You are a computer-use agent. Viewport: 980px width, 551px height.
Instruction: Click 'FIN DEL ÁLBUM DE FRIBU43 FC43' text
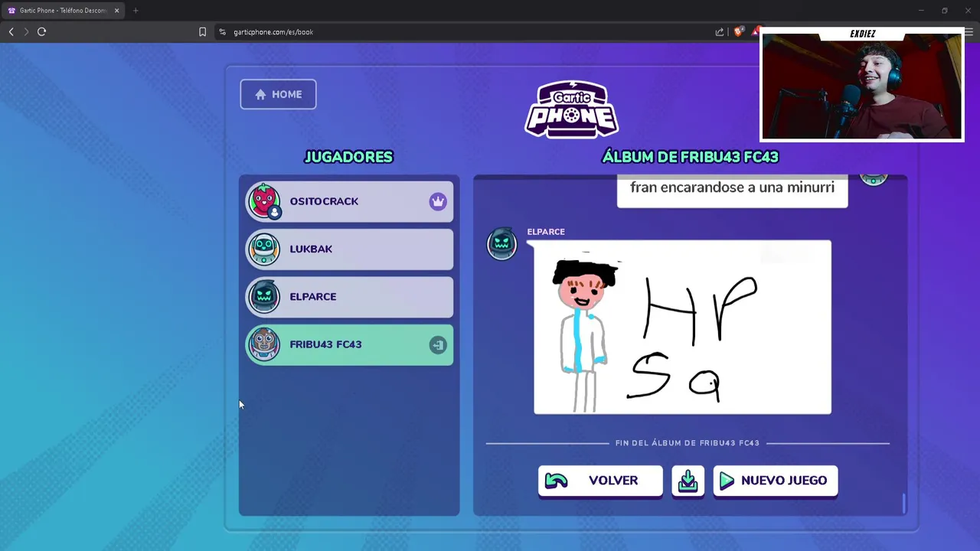[688, 443]
